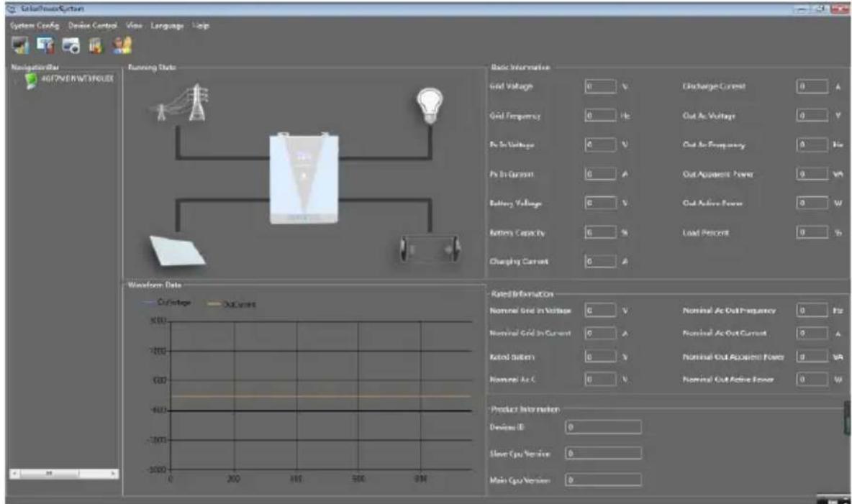This screenshot has height=504, width=852.
Task: Click the Main Cpu Version field
Action: pyautogui.click(x=603, y=480)
